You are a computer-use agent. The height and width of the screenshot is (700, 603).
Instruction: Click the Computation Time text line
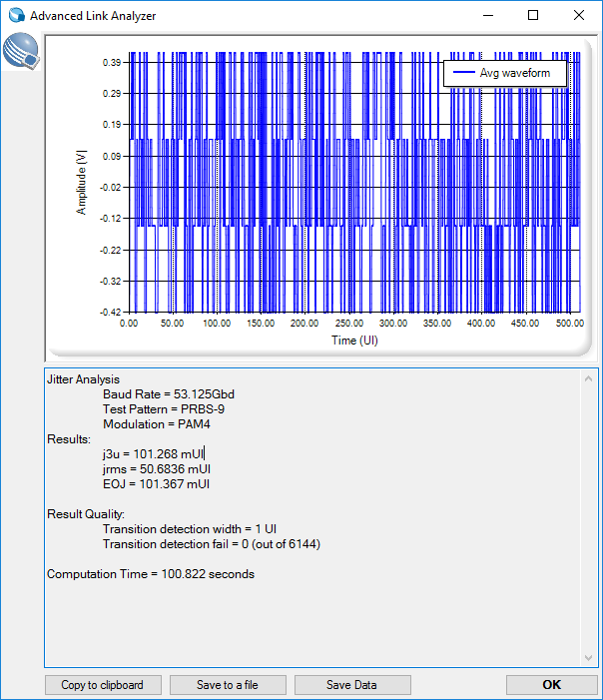coord(151,574)
